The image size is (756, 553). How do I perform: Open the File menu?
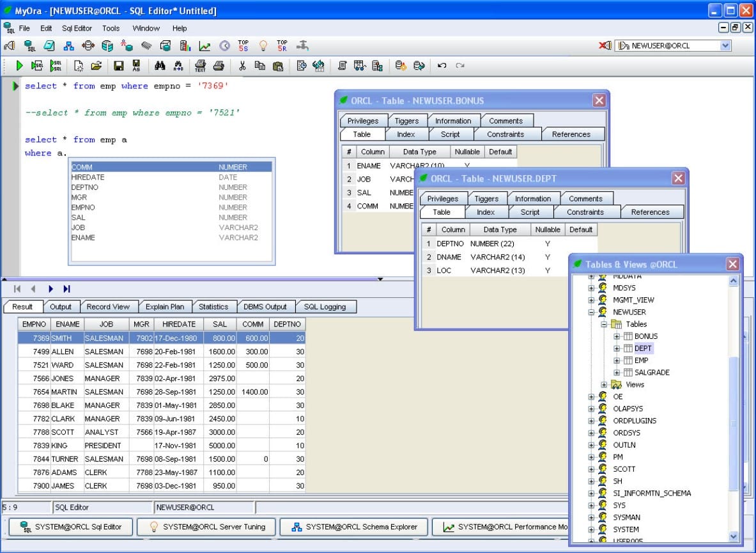pyautogui.click(x=24, y=28)
